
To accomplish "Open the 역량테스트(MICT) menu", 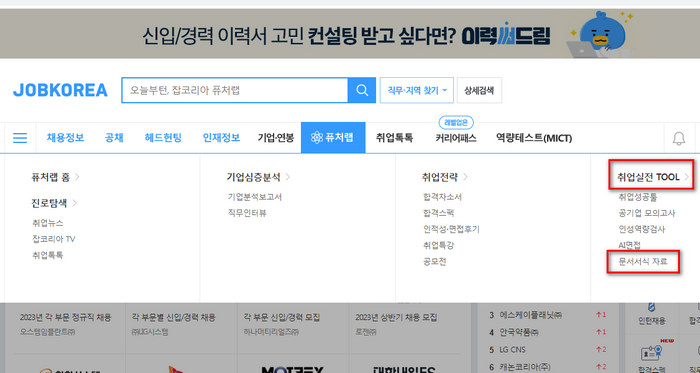I will coord(534,138).
